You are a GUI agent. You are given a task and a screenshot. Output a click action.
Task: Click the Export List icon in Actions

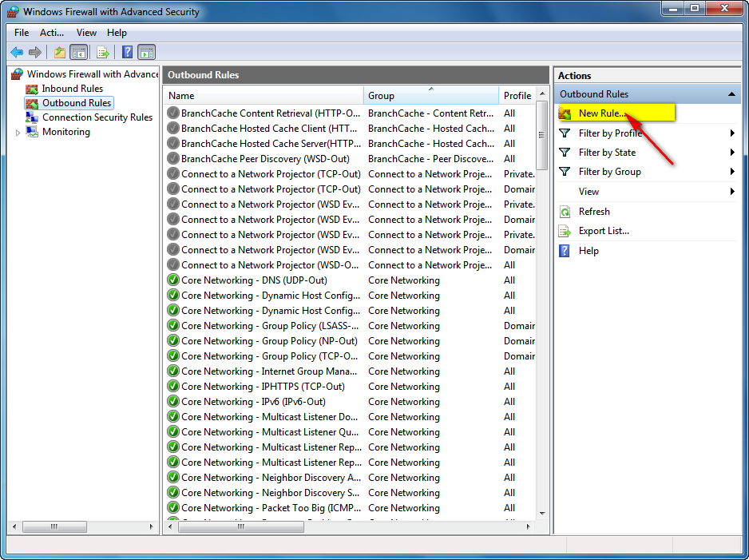pos(565,231)
